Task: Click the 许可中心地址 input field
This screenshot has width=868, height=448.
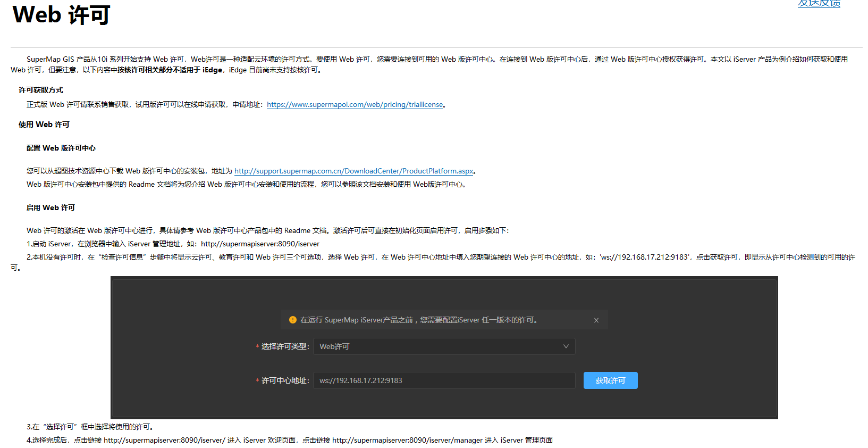Action: point(444,380)
